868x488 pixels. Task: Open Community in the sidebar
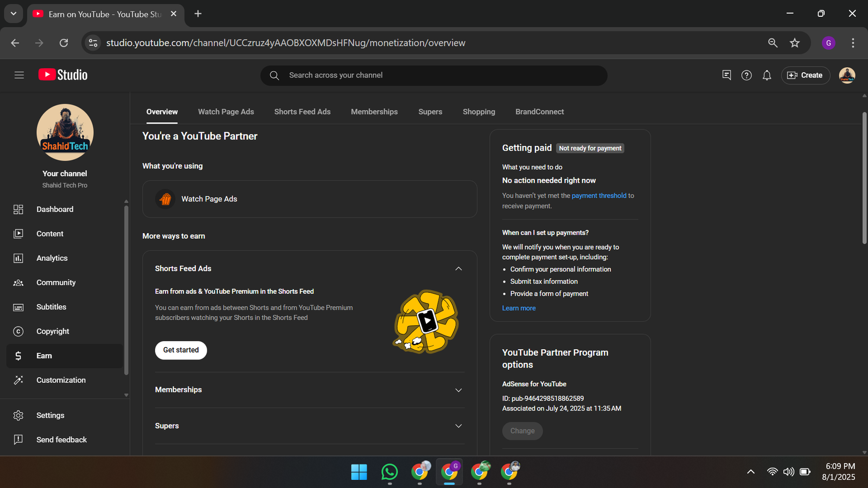pos(65,282)
